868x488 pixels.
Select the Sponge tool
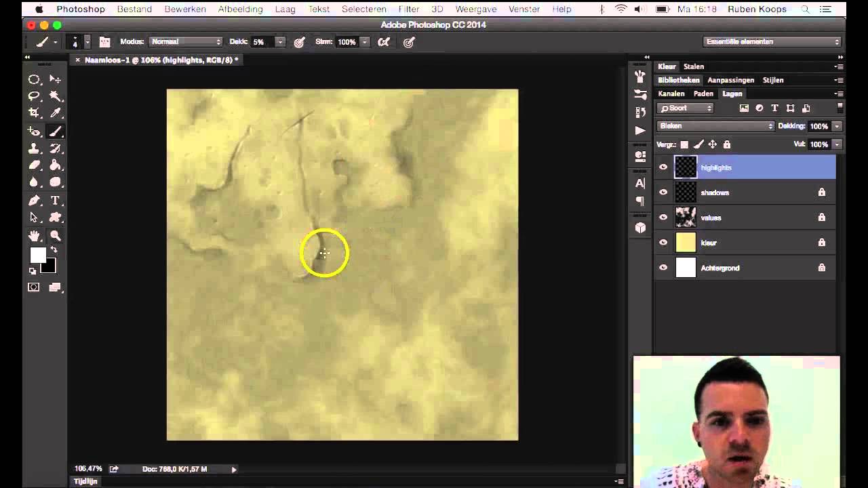click(56, 182)
